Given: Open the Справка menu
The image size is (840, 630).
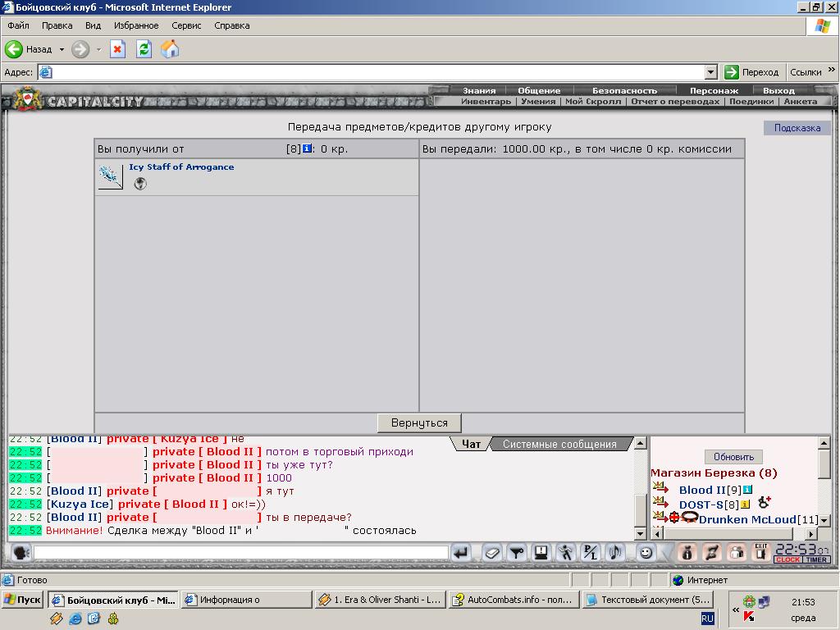Looking at the screenshot, I should coord(232,25).
